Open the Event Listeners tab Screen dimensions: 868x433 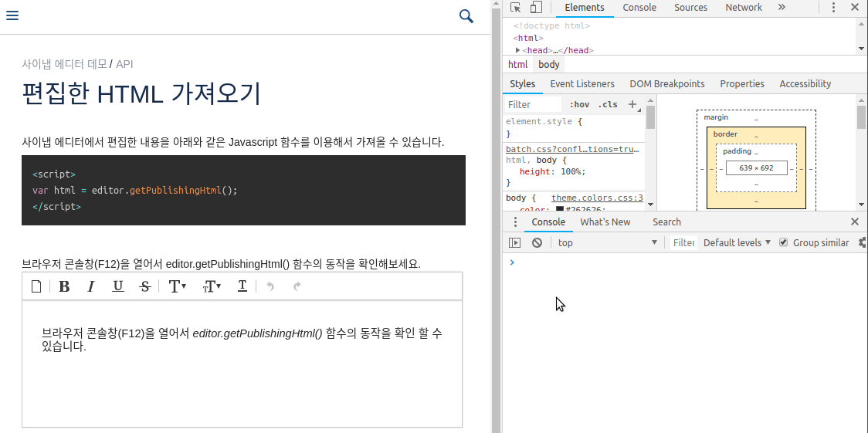tap(581, 83)
